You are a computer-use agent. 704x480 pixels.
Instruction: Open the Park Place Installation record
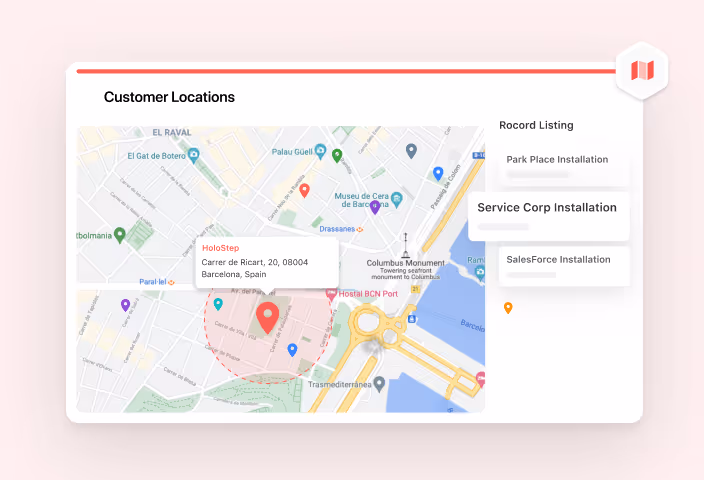click(x=563, y=167)
